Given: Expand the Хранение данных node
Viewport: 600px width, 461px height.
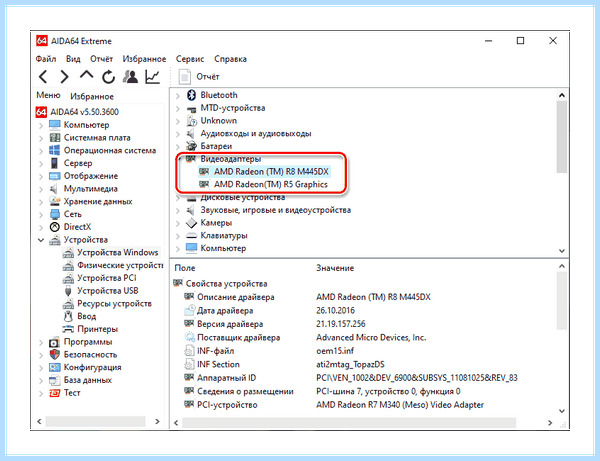Looking at the screenshot, I should [x=41, y=202].
